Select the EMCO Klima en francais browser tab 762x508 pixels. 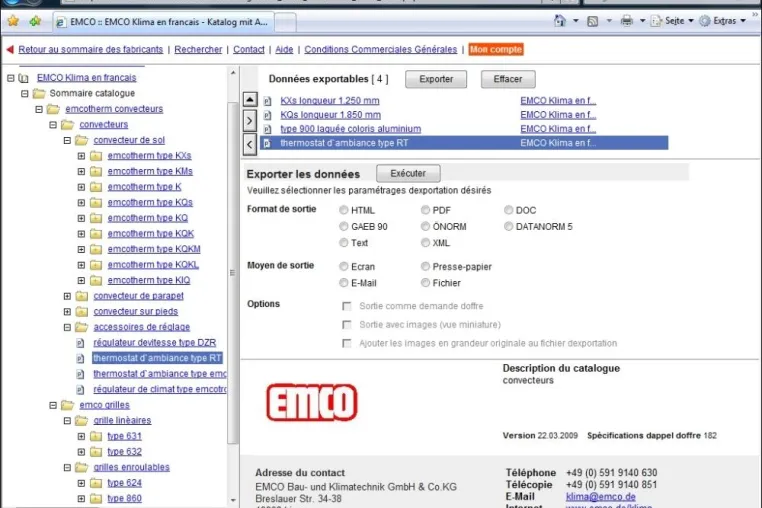click(163, 22)
